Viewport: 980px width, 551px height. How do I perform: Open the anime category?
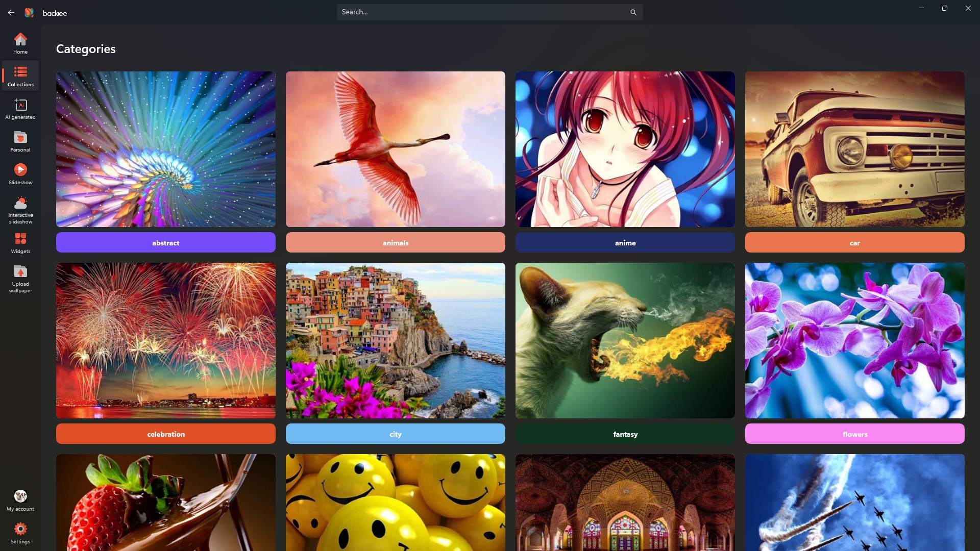click(x=625, y=242)
